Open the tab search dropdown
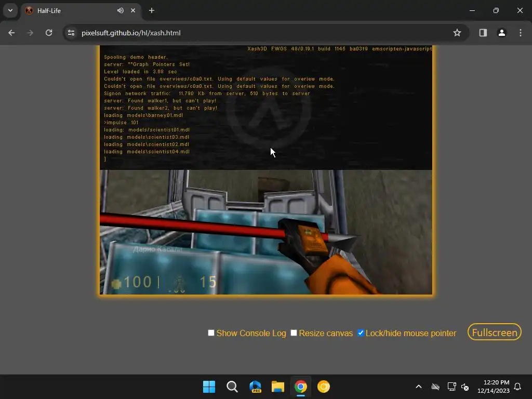Screen dimensions: 532x399 tap(10, 10)
